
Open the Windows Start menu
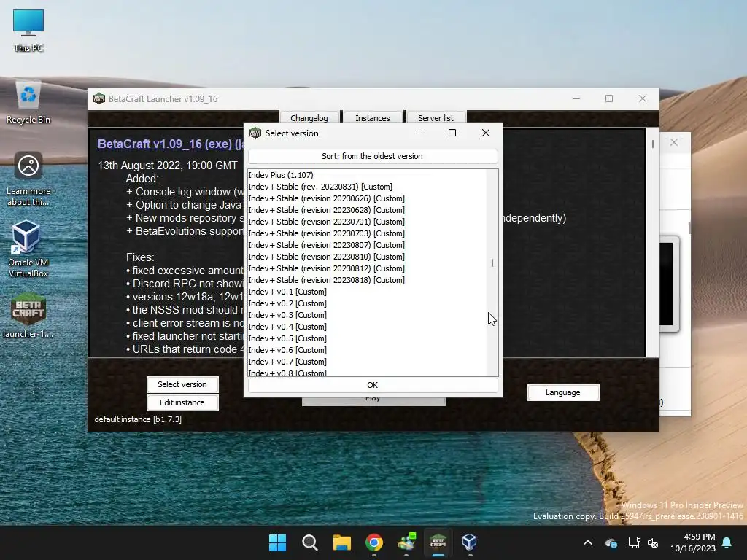point(277,542)
